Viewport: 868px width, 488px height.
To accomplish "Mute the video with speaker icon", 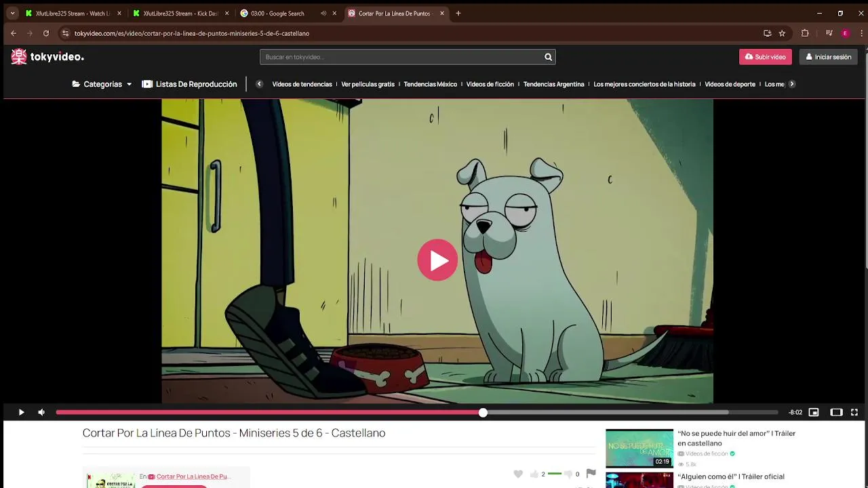I will (41, 412).
